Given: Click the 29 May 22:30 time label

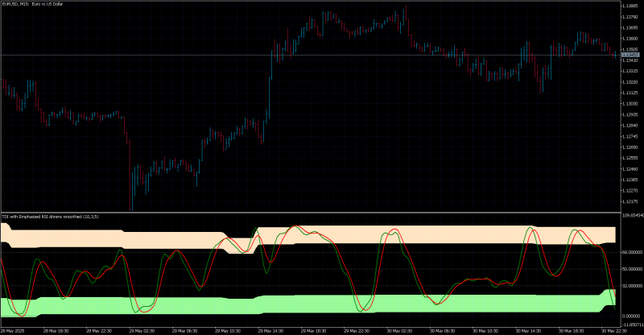Looking at the screenshot, I should [x=356, y=331].
